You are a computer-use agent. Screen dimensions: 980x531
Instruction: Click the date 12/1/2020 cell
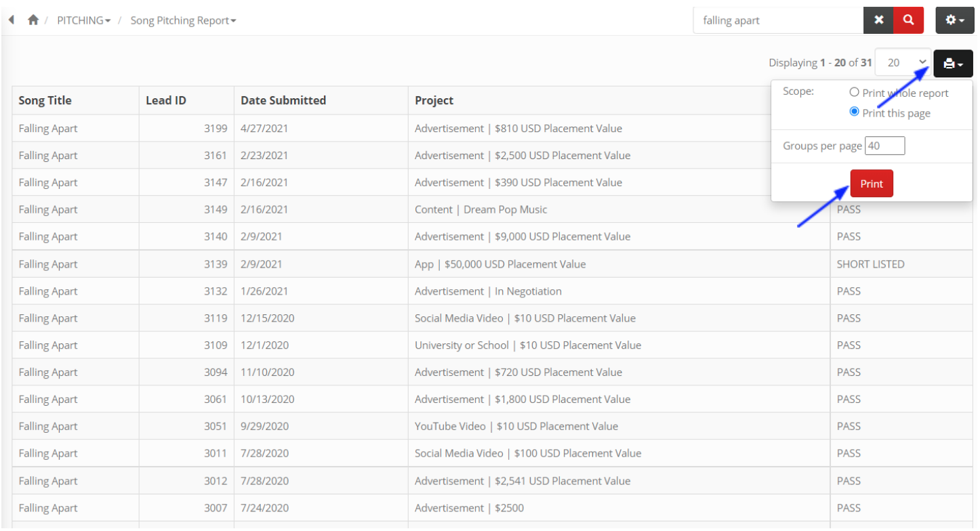click(x=321, y=345)
